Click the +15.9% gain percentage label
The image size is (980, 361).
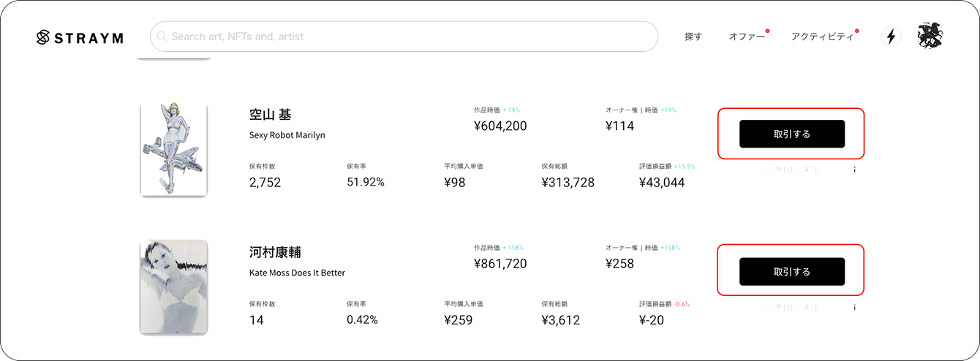pyautogui.click(x=685, y=166)
